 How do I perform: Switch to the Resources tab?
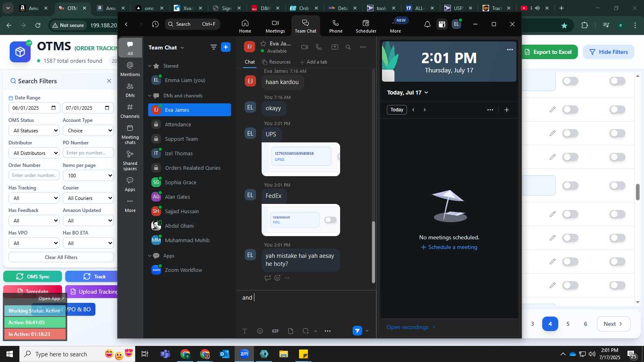tap(276, 62)
